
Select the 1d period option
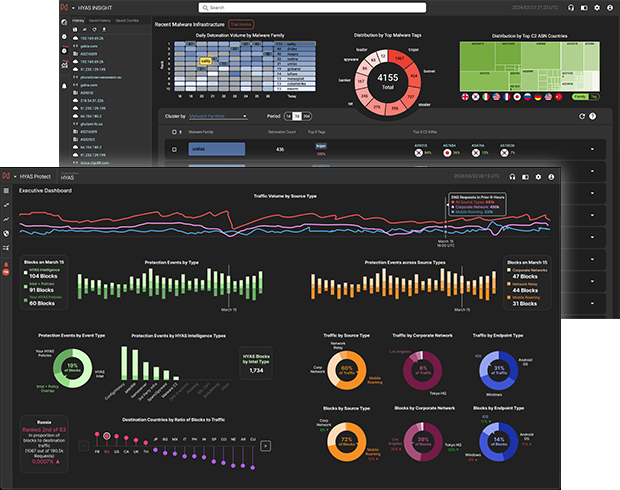click(288, 116)
